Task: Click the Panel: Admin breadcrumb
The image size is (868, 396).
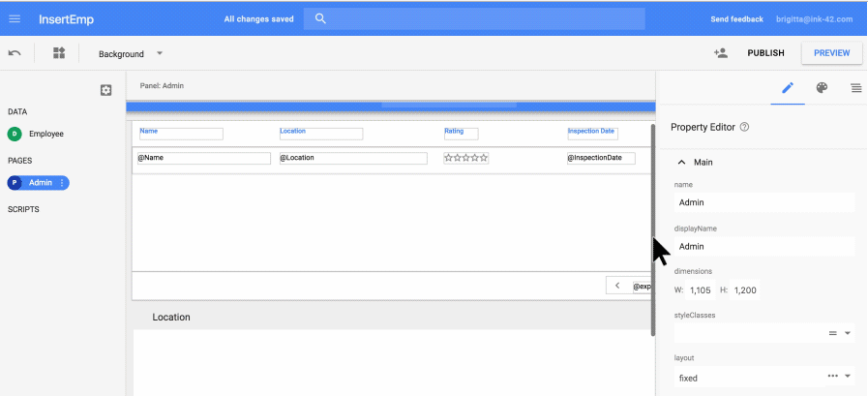Action: click(x=162, y=86)
